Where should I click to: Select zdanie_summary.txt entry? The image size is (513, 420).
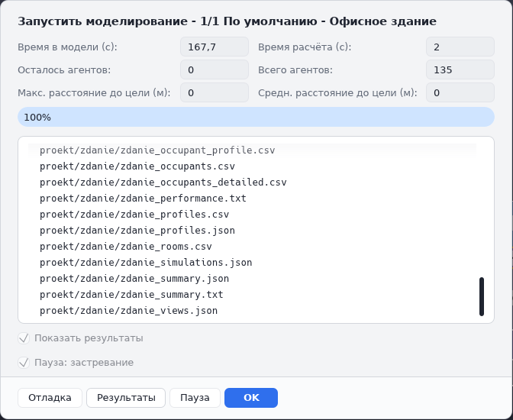click(131, 295)
